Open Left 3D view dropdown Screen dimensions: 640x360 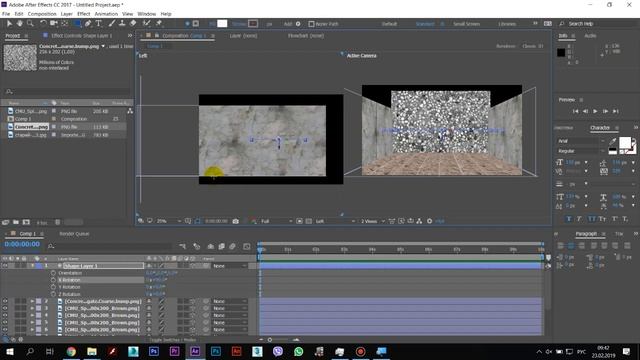click(x=335, y=221)
